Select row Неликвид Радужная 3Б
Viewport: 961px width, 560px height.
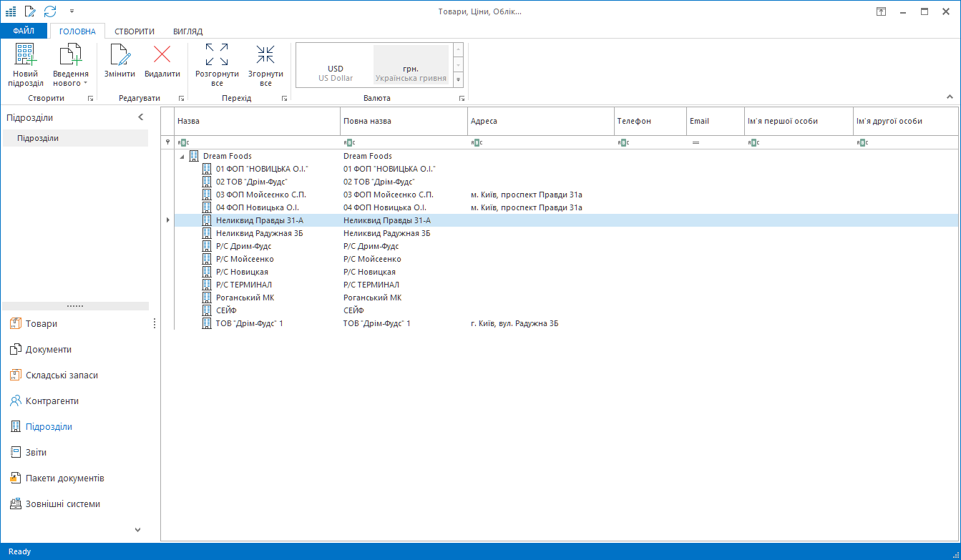coord(566,233)
